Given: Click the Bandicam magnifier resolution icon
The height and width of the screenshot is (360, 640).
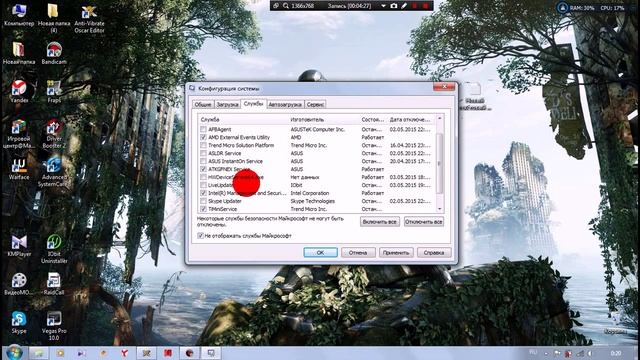Looking at the screenshot, I should click(286, 6).
